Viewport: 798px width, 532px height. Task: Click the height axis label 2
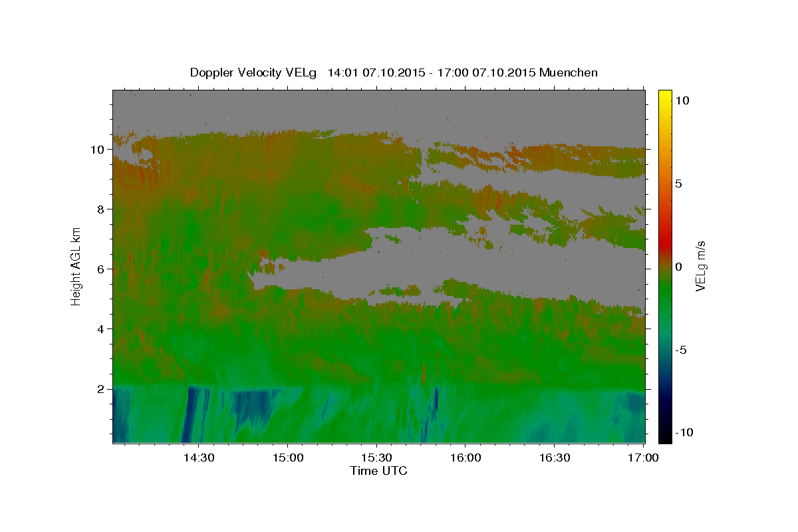[102, 389]
